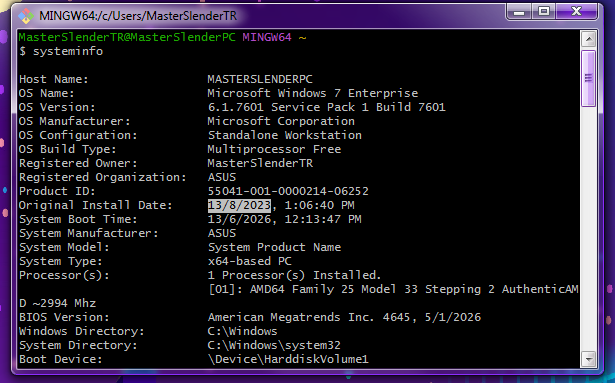Click the value System Product Name
The width and height of the screenshot is (615, 383).
pyautogui.click(x=274, y=248)
